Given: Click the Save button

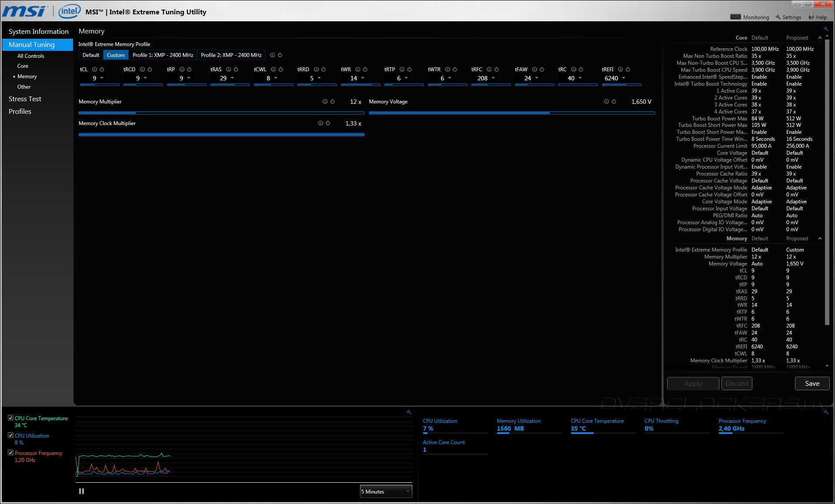Looking at the screenshot, I should pos(812,384).
